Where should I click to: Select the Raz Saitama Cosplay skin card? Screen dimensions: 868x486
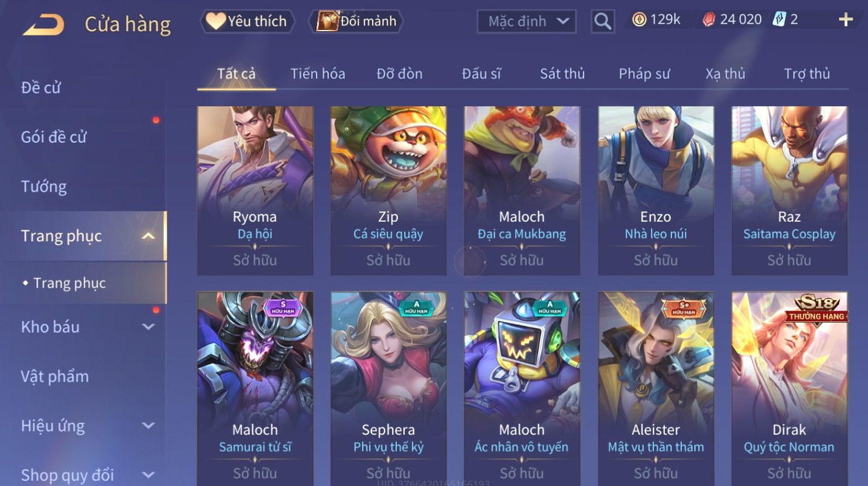coord(789,190)
